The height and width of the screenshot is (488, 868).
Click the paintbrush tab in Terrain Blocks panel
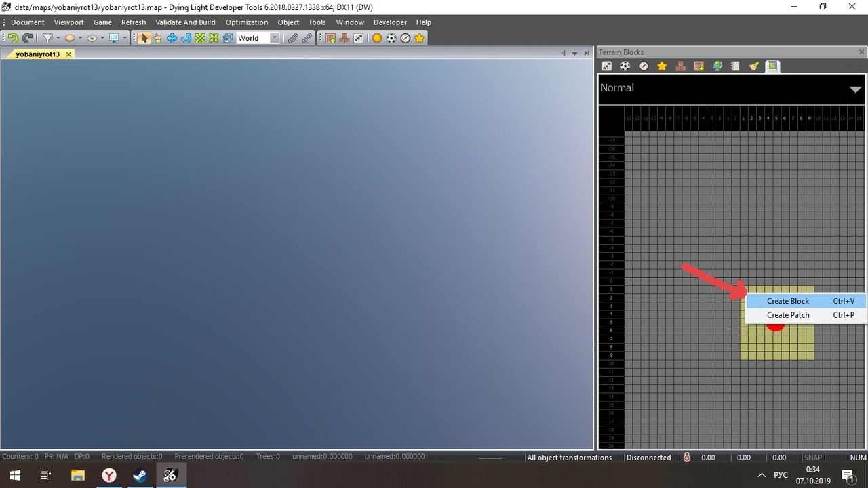tap(753, 66)
